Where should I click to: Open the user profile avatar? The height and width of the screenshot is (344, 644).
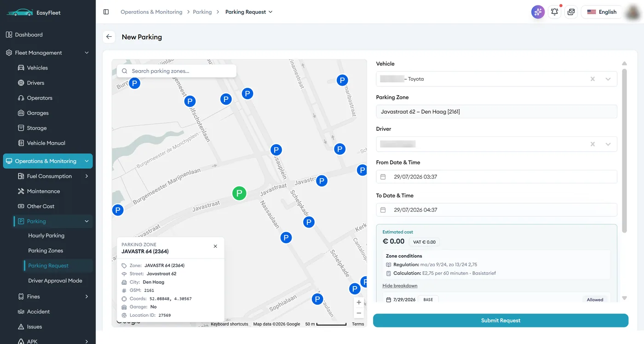click(x=633, y=12)
